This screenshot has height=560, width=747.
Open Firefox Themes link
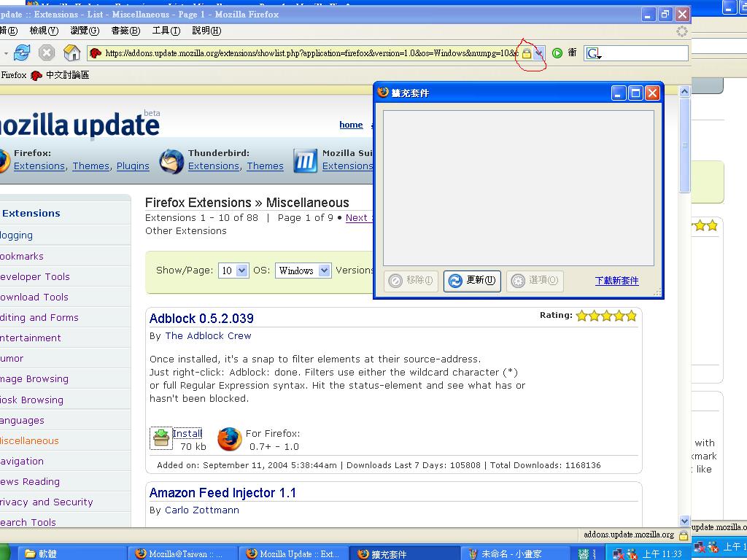(91, 166)
